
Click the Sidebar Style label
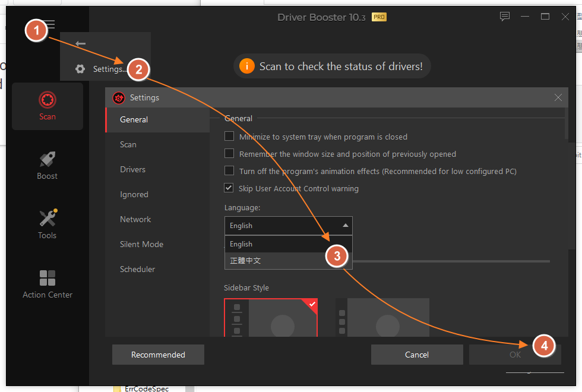(x=246, y=287)
